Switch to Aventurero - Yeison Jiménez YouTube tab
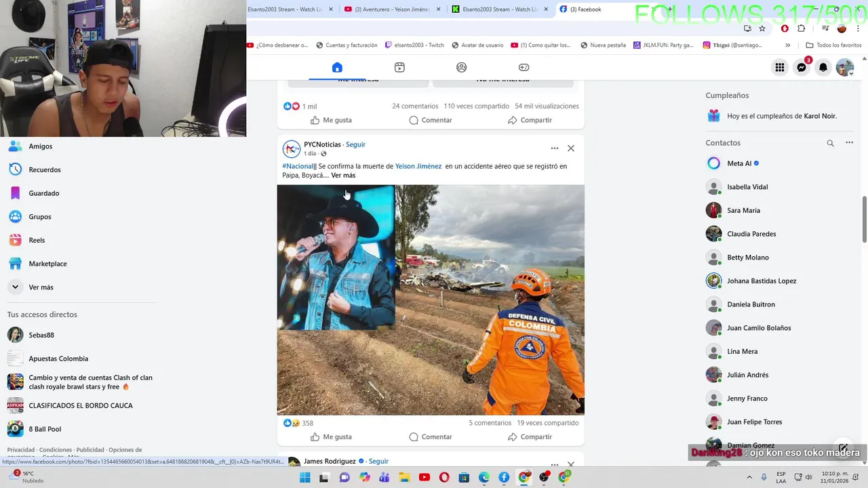 pos(392,9)
